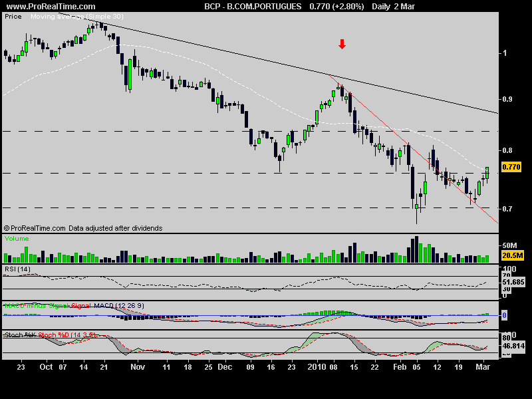Click the 0.770 (+2.80%) quote in header
The image size is (532, 399).
[x=336, y=7]
